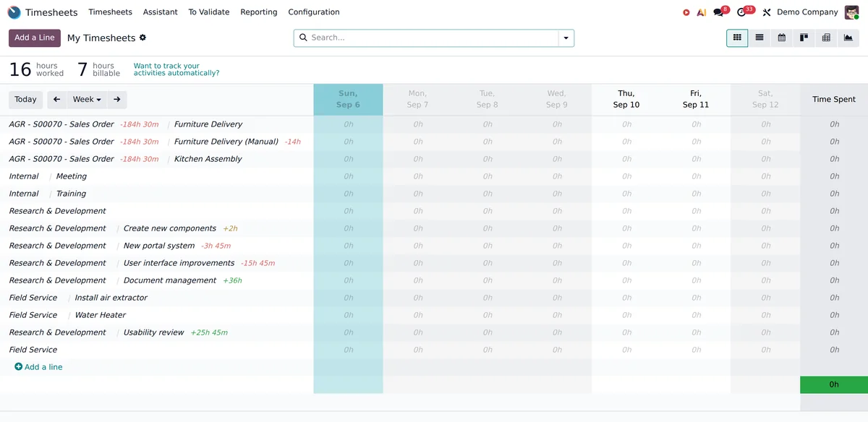Click the 'Install air extractor' row label
The width and height of the screenshot is (868, 422).
click(111, 298)
